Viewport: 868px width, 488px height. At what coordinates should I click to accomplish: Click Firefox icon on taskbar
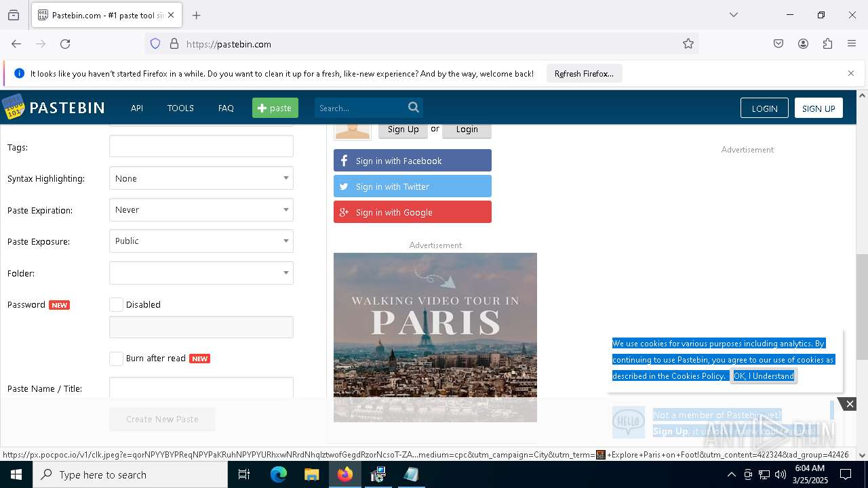pyautogui.click(x=345, y=474)
